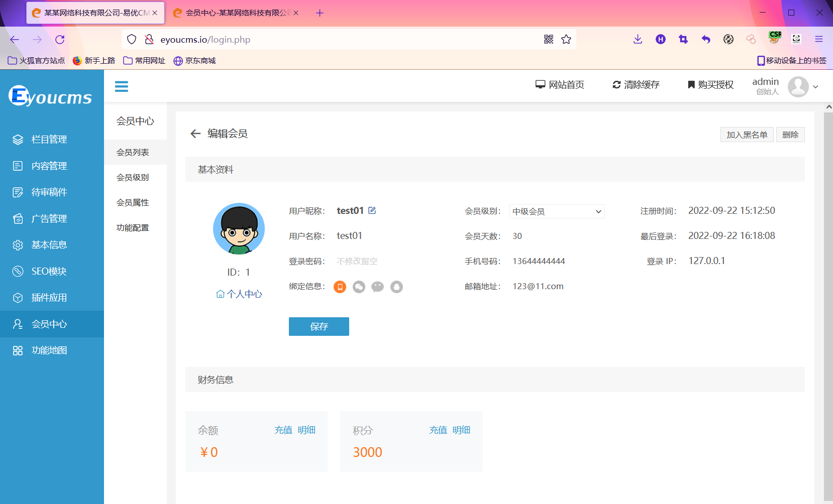
Task: Click the purple H extension icon
Action: pos(661,39)
